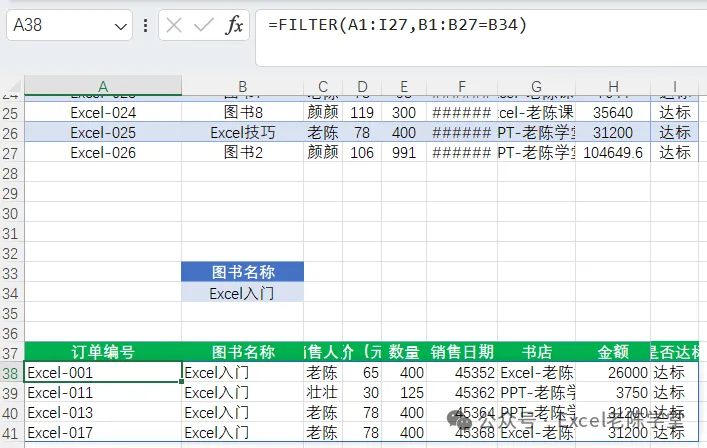This screenshot has width=707, height=448.
Task: Click cell with value 3750
Action: click(x=613, y=393)
